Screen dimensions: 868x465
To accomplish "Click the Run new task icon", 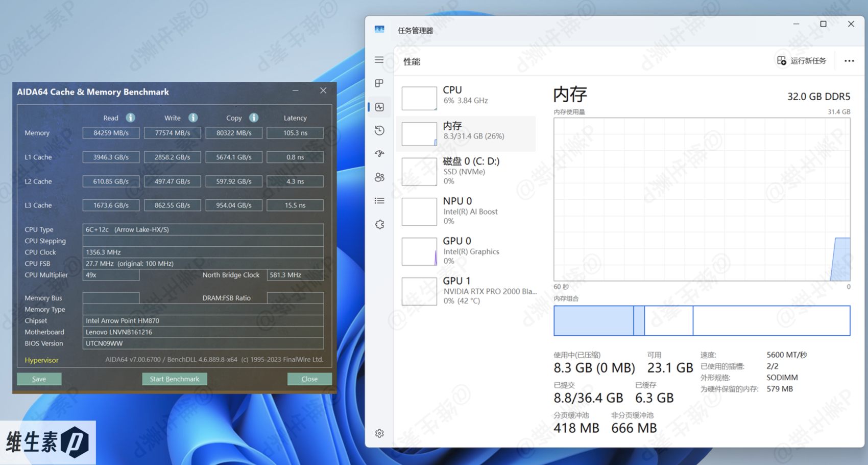I will (x=782, y=61).
